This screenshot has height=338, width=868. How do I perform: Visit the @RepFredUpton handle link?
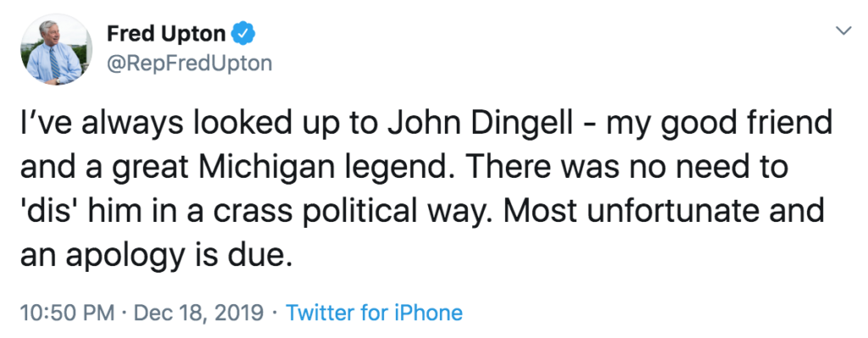pos(189,64)
